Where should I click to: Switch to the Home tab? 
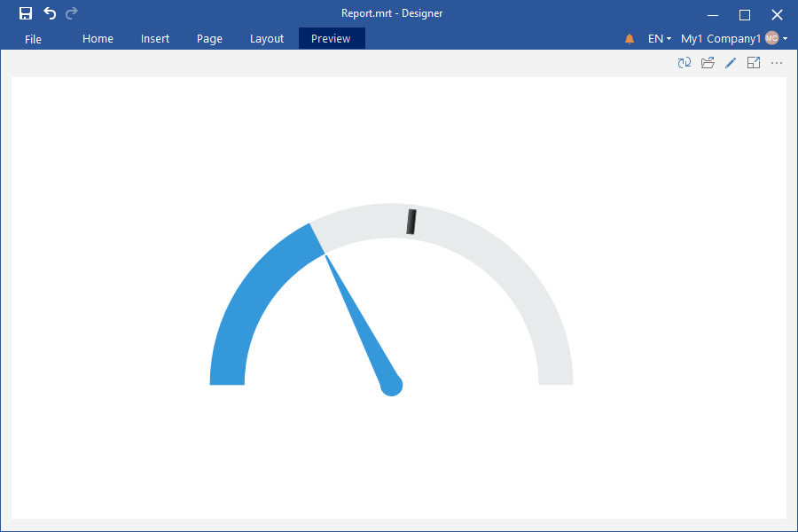click(98, 39)
